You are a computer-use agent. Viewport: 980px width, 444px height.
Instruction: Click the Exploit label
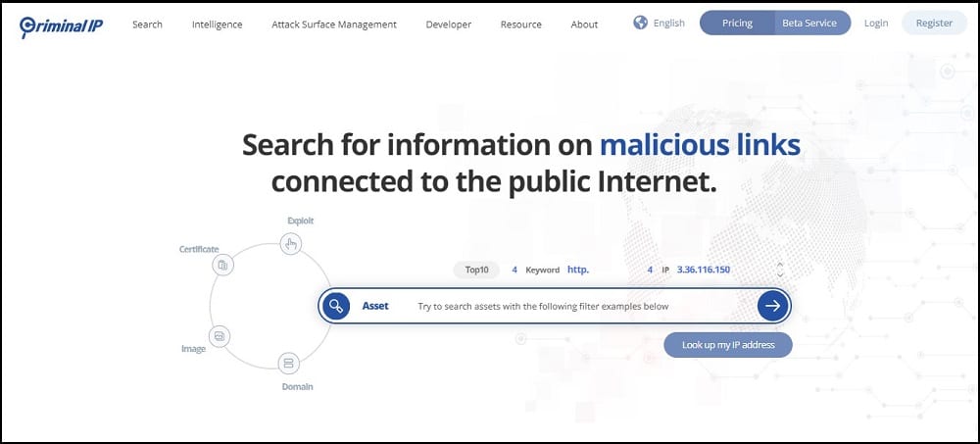(x=301, y=221)
